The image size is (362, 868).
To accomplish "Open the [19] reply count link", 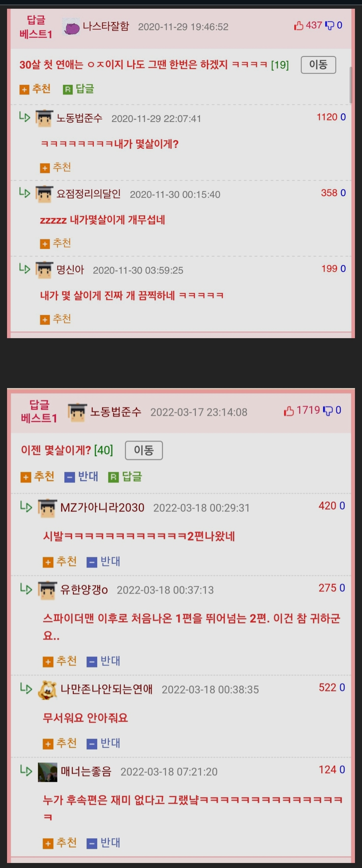I will tap(280, 65).
